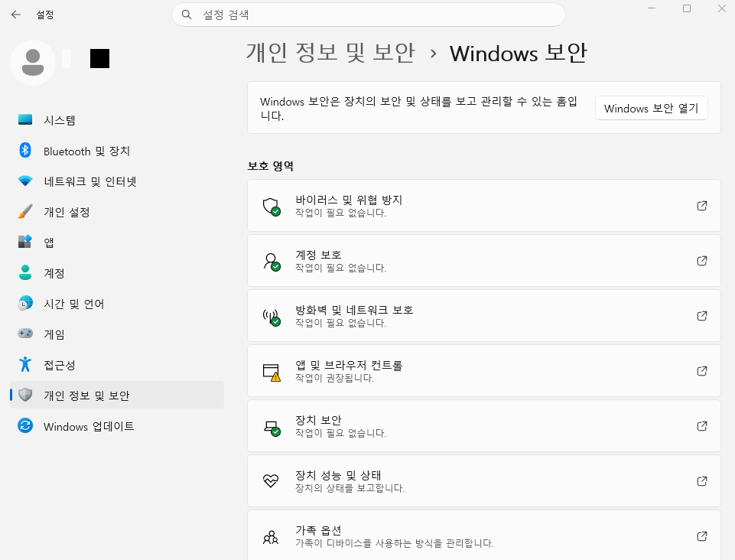Open 바이러스 및 위협 방지 card
735x560 pixels.
(x=483, y=206)
